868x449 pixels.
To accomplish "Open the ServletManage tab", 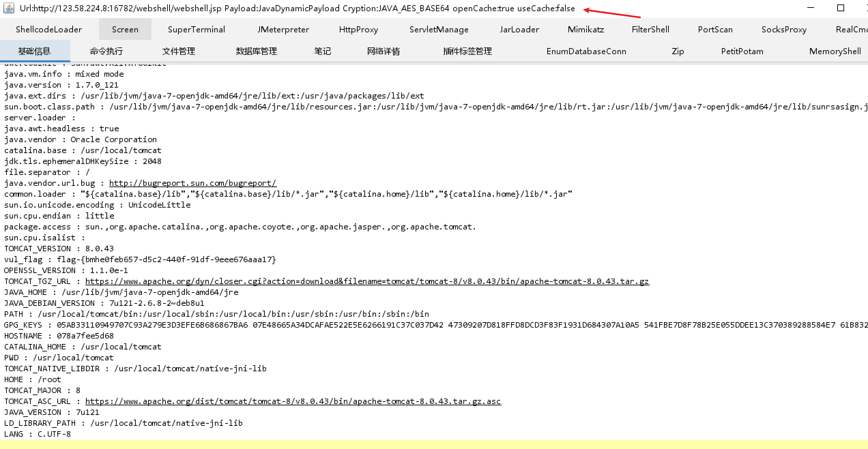I will pyautogui.click(x=439, y=30).
